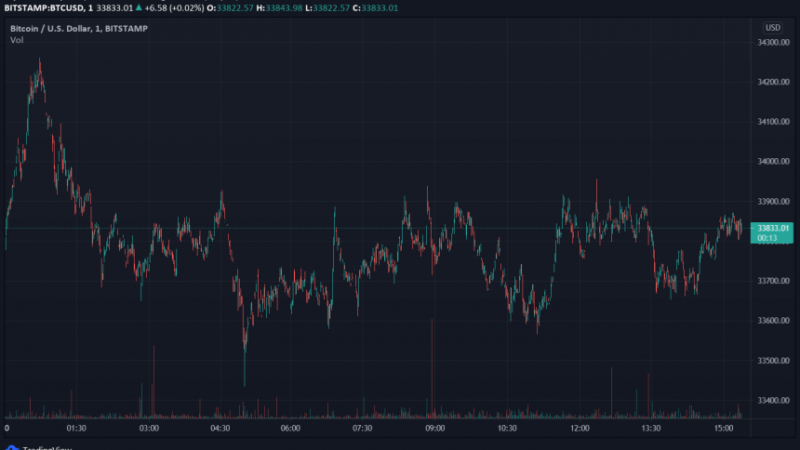The image size is (800, 450).
Task: Click the 34000.00 price axis label
Action: 773,162
